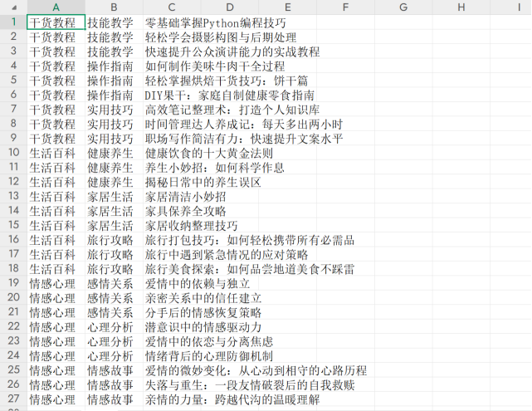The height and width of the screenshot is (411, 532).
Task: Click cell 失落与重生：一段友情破裂后的自我救赎
Action: pyautogui.click(x=250, y=385)
